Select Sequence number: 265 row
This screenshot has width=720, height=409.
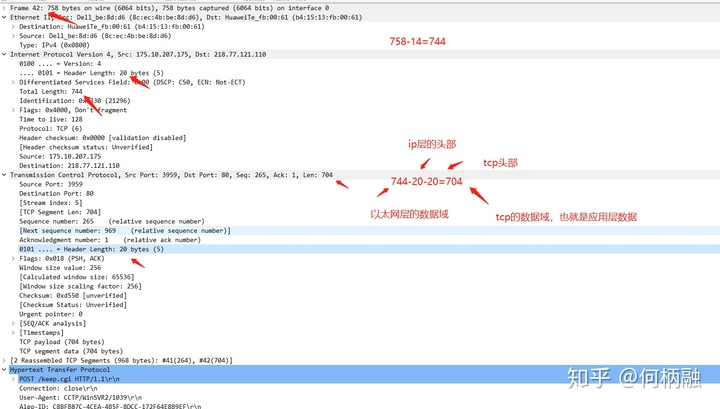112,221
